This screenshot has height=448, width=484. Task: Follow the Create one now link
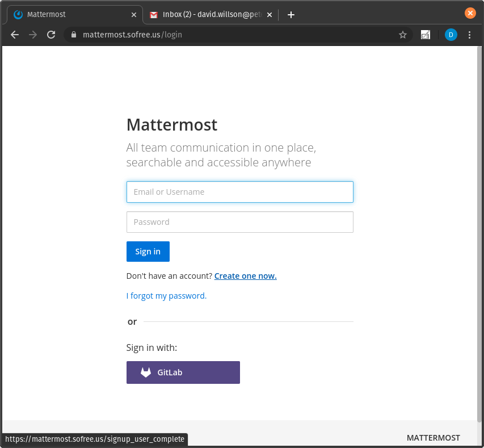pyautogui.click(x=245, y=276)
